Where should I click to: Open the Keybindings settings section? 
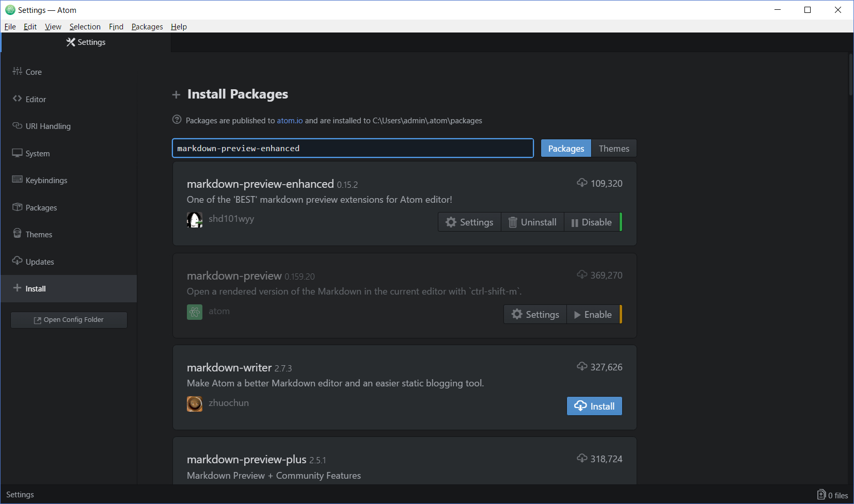[46, 180]
